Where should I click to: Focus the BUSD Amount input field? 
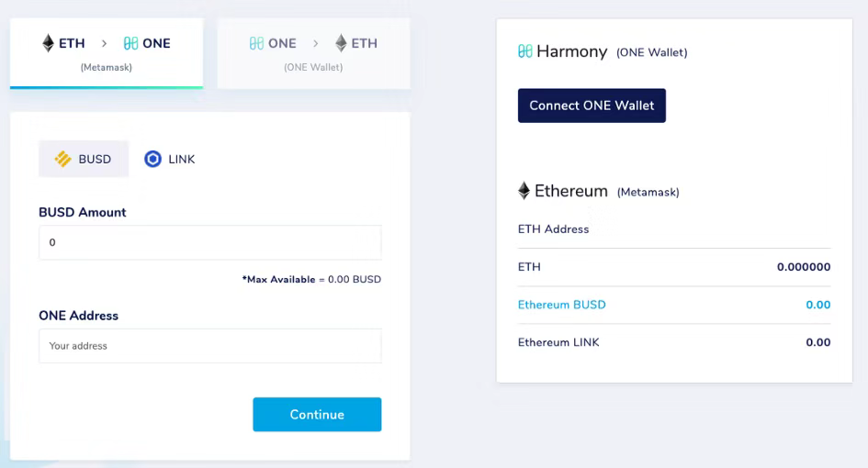(210, 242)
